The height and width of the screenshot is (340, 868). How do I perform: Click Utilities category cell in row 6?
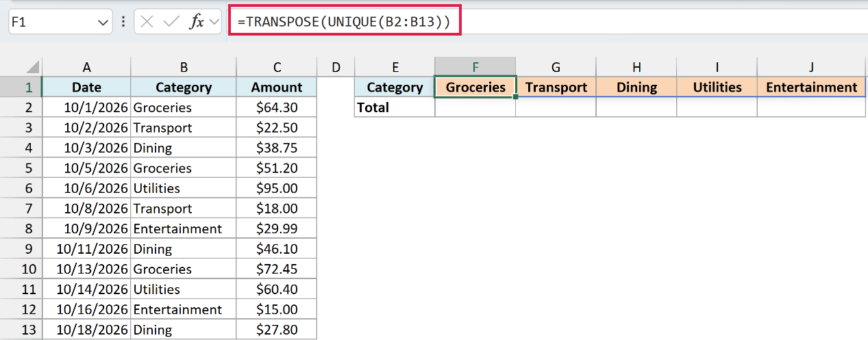[184, 188]
